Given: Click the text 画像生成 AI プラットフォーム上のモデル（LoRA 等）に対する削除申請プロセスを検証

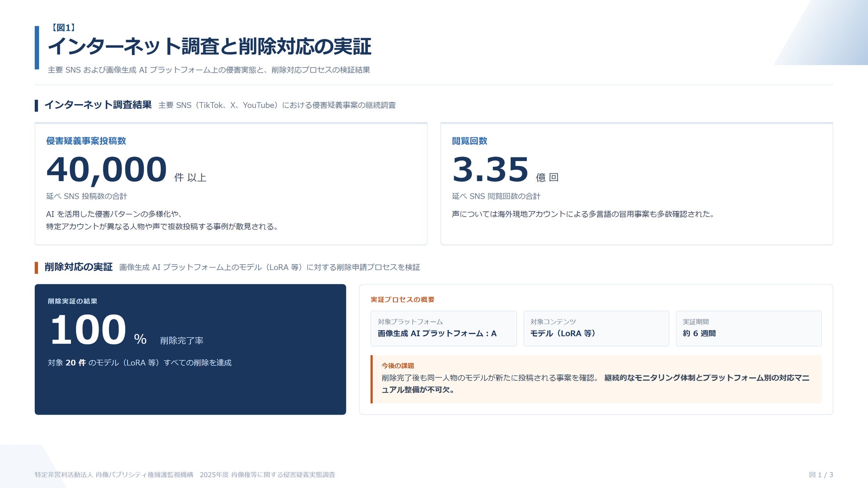Looking at the screenshot, I should click(270, 267).
